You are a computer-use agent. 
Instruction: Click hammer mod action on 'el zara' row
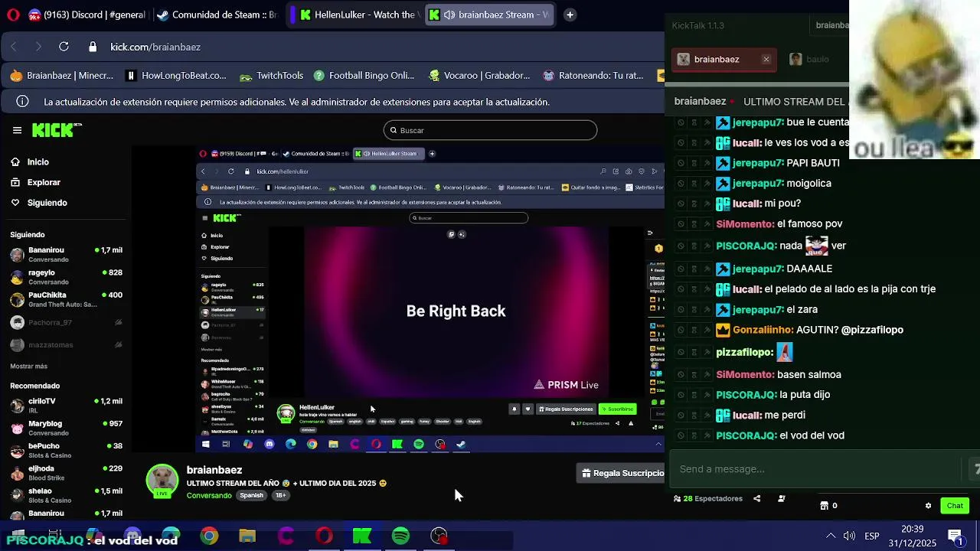click(x=707, y=310)
